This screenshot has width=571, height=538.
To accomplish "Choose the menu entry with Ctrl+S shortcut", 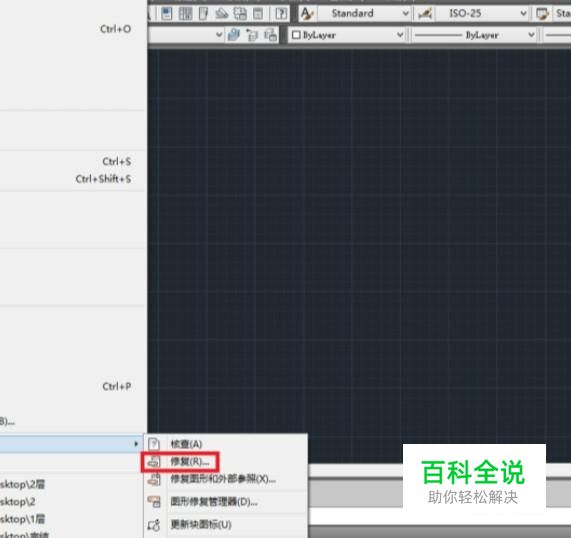I will [x=71, y=161].
